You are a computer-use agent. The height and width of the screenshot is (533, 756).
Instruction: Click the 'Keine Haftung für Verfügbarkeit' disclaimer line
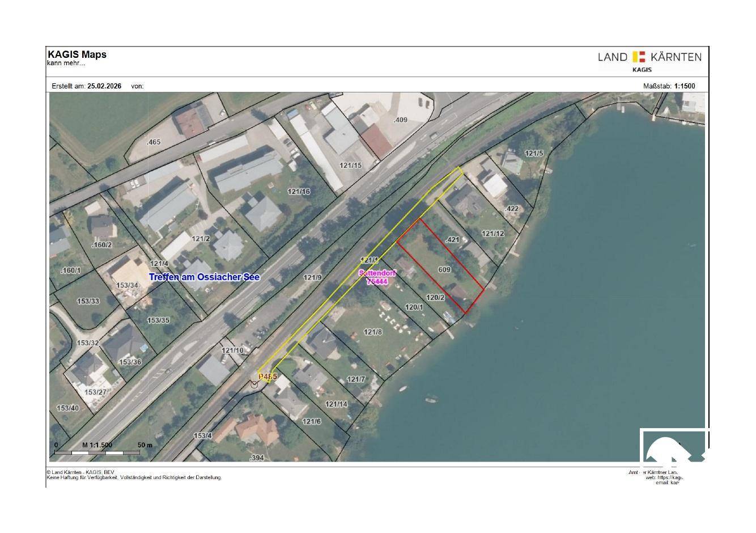point(134,477)
